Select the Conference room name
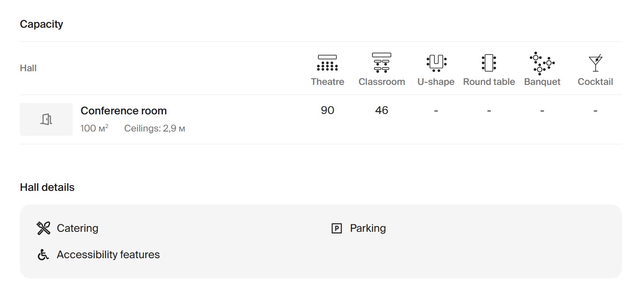Viewport: 644px width, 307px height. [123, 111]
